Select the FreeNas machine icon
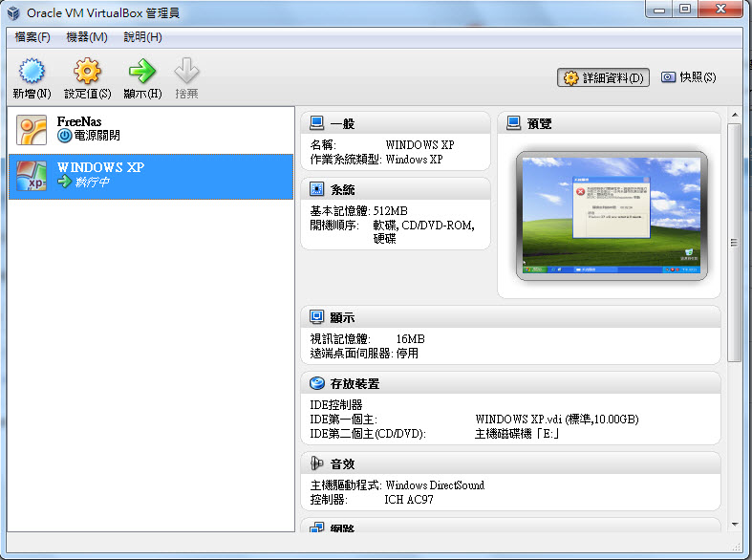Screen dimensions: 752x560 [32, 129]
